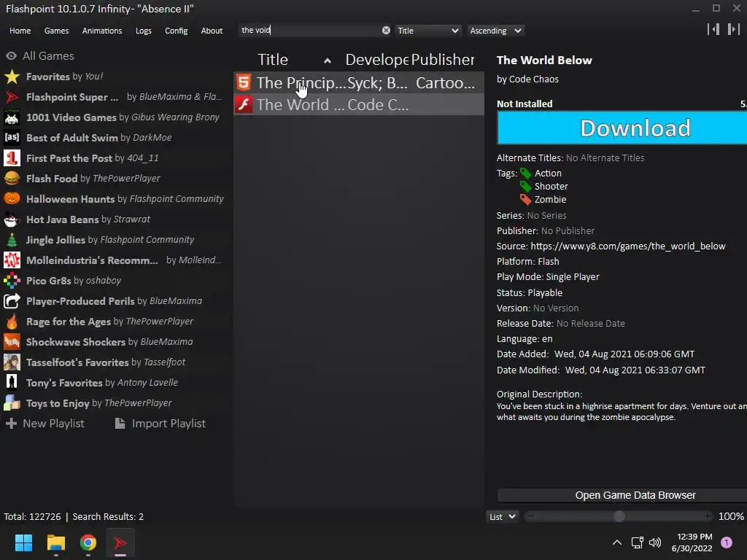Open Google Chrome from the taskbar
Viewport: 747px width, 560px height.
pos(88,542)
